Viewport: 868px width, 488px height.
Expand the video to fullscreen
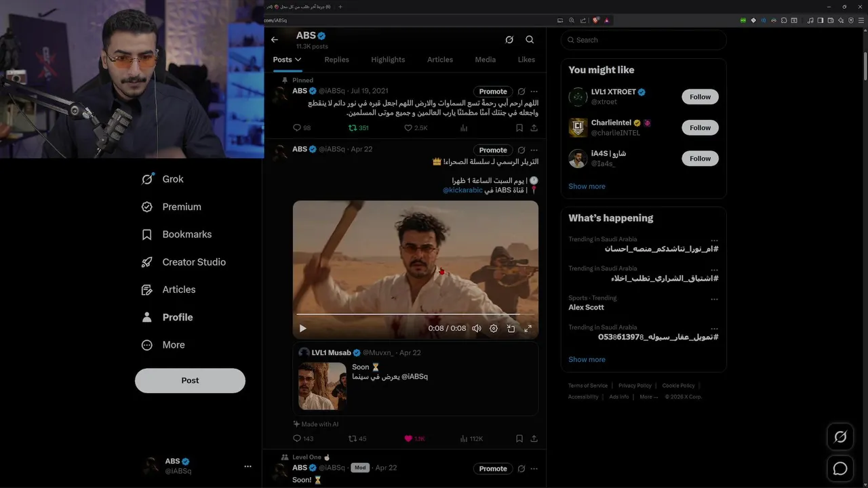[x=528, y=328]
